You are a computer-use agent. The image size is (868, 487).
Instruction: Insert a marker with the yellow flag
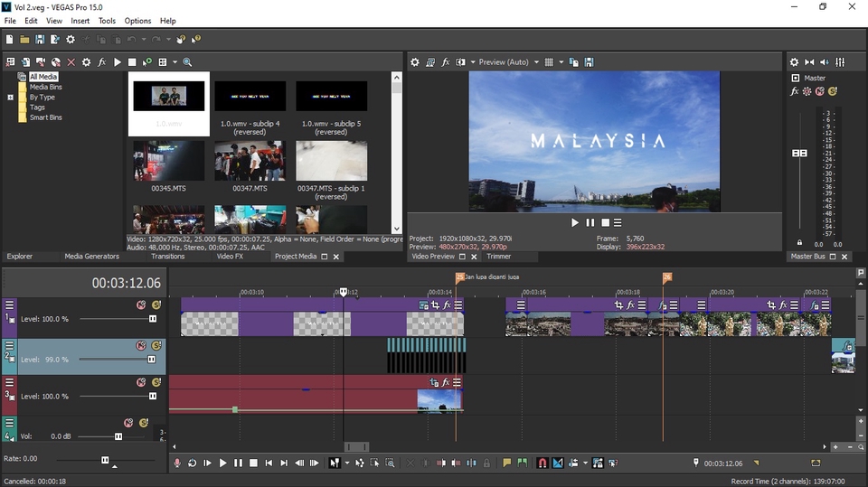pos(506,464)
